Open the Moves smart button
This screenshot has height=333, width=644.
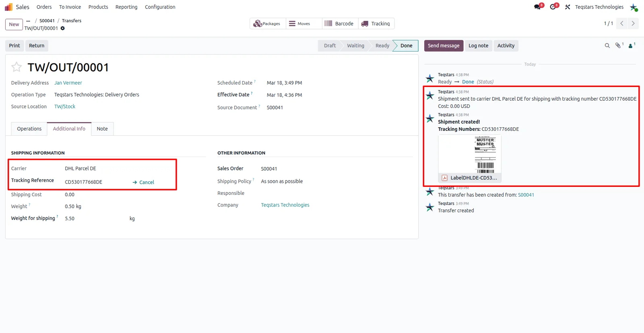(x=304, y=24)
